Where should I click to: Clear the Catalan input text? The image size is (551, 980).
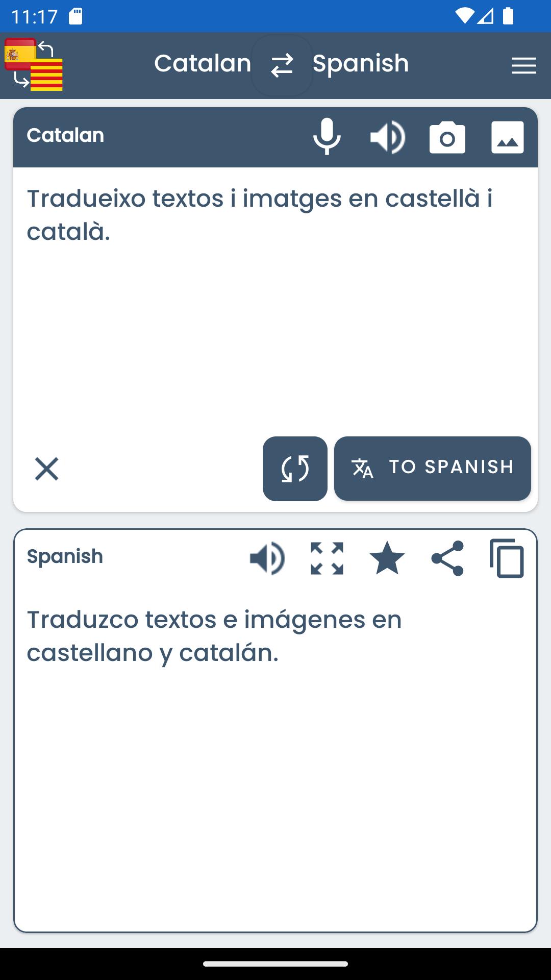(47, 469)
